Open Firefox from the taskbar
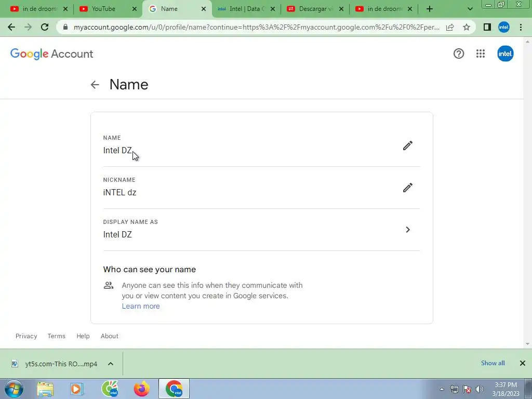This screenshot has height=399, width=532. [x=141, y=389]
